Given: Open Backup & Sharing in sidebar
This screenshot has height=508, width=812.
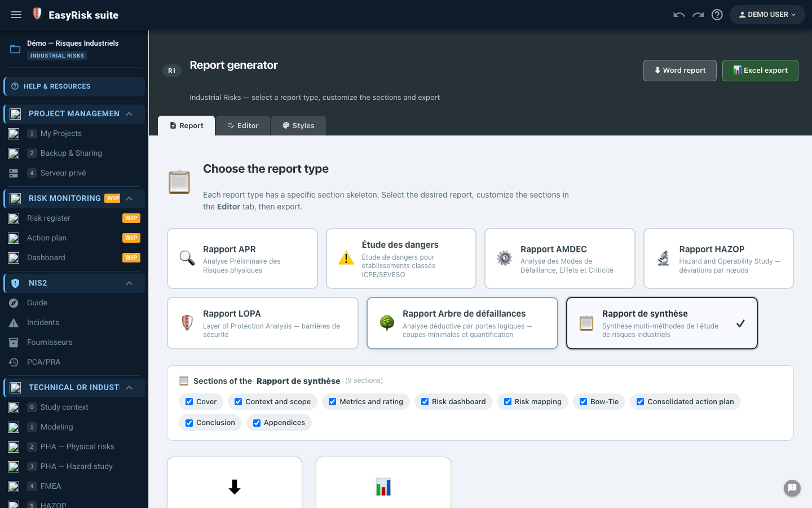Looking at the screenshot, I should pos(74,153).
